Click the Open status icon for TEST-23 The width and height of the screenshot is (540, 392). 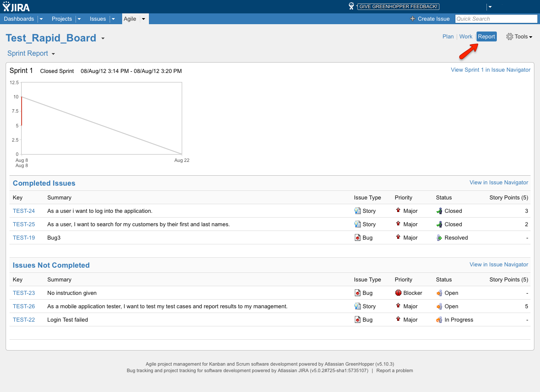[439, 293]
